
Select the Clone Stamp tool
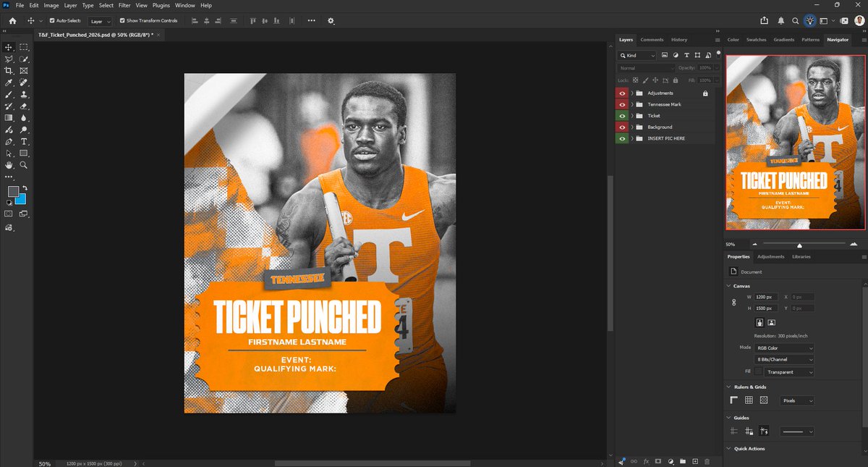24,94
